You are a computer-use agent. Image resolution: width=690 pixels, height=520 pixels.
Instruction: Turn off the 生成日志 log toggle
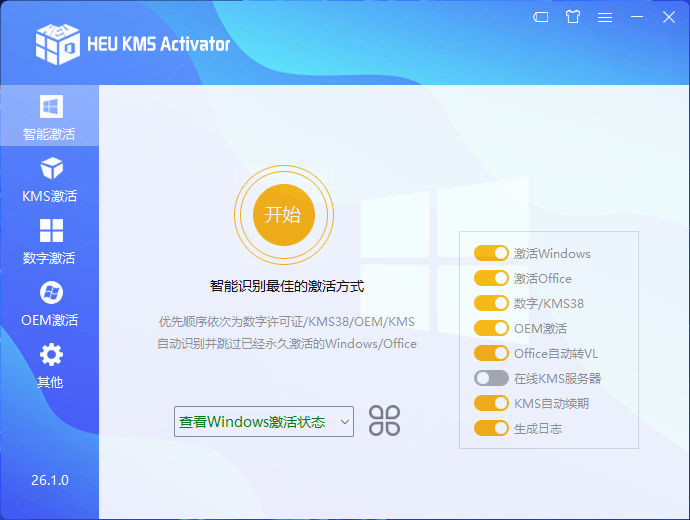tap(491, 428)
